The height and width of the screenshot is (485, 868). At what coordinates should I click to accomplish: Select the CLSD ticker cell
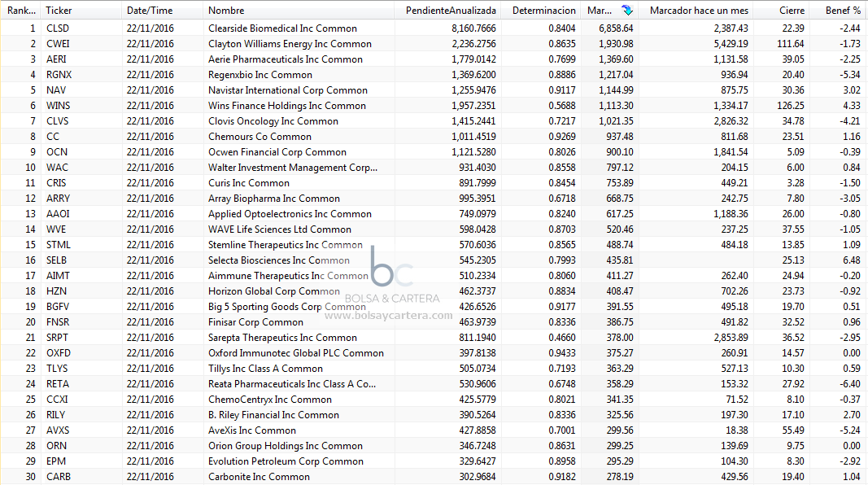tap(58, 28)
